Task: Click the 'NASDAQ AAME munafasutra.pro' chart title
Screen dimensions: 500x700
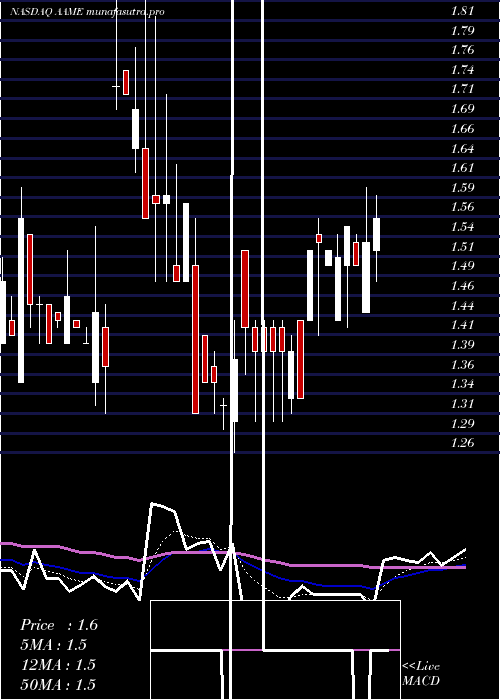Action: click(87, 12)
